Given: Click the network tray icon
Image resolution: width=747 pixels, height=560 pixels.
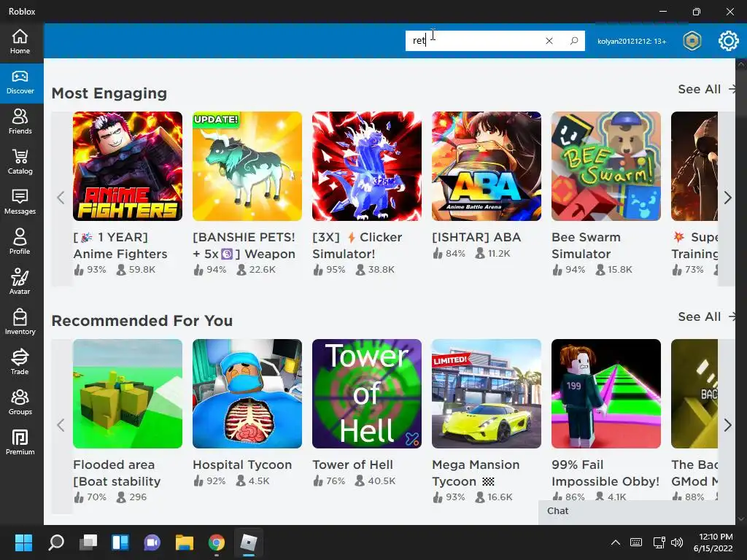Looking at the screenshot, I should click(x=659, y=542).
